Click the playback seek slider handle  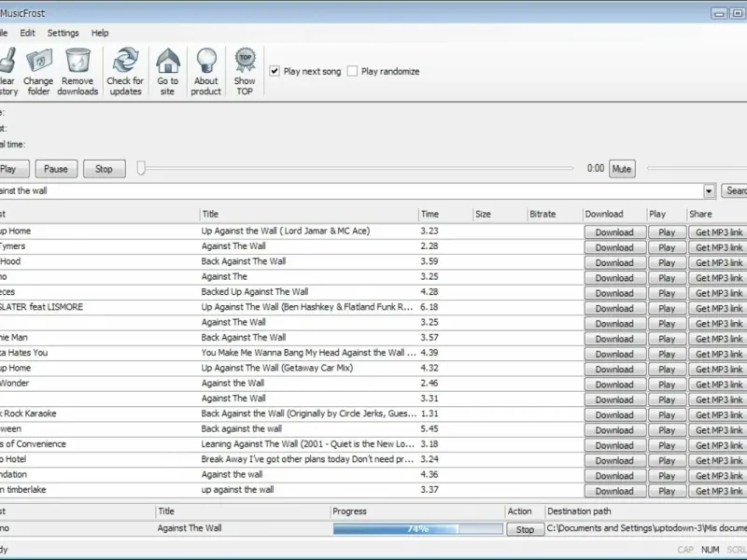coord(141,168)
